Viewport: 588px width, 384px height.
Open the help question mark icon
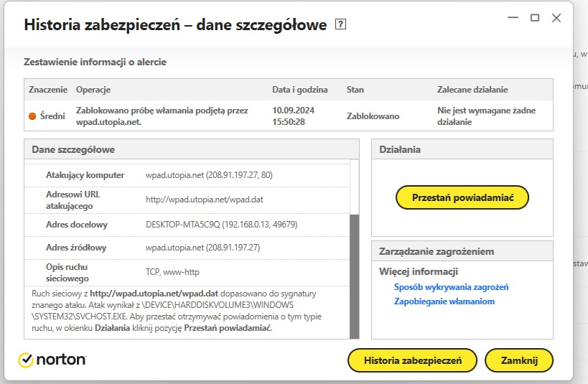[x=340, y=24]
